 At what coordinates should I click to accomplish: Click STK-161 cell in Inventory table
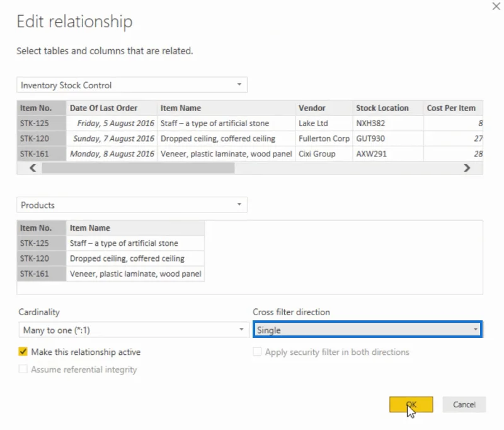point(42,154)
